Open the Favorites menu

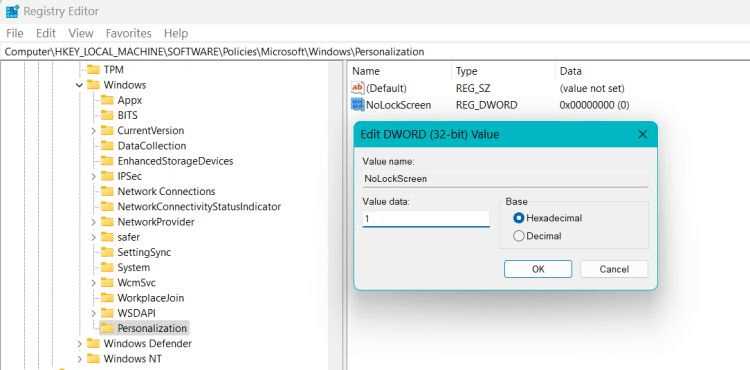pyautogui.click(x=129, y=33)
